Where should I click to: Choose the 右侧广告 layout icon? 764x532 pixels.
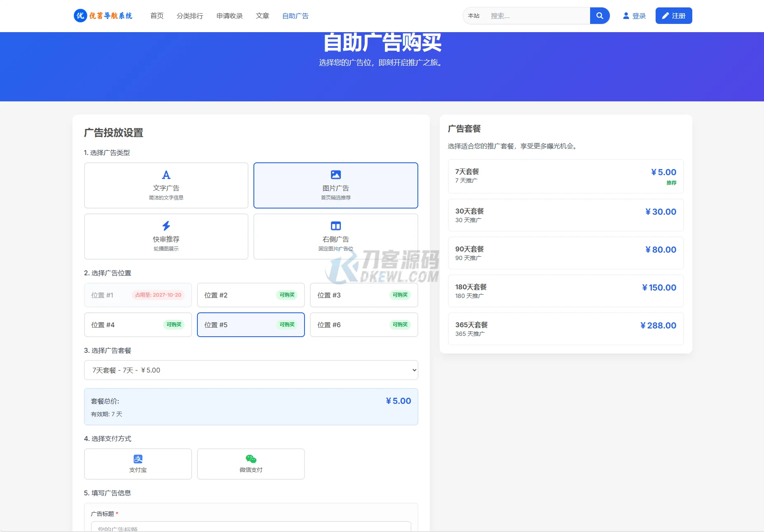(335, 225)
